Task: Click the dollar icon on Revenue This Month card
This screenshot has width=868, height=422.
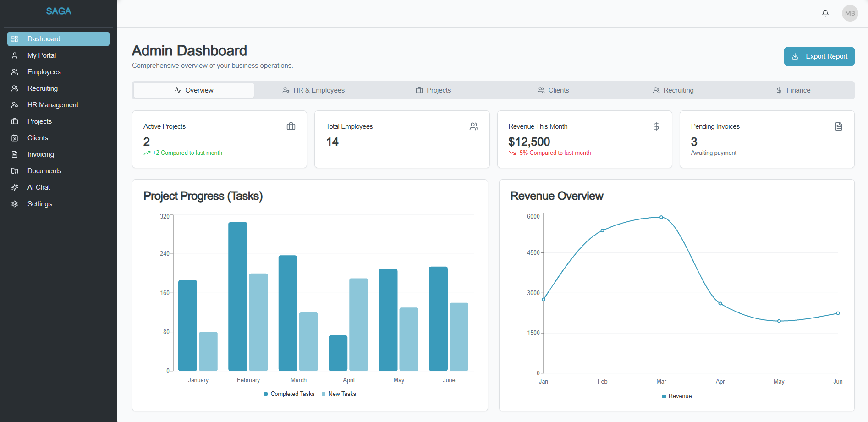Action: click(x=656, y=126)
